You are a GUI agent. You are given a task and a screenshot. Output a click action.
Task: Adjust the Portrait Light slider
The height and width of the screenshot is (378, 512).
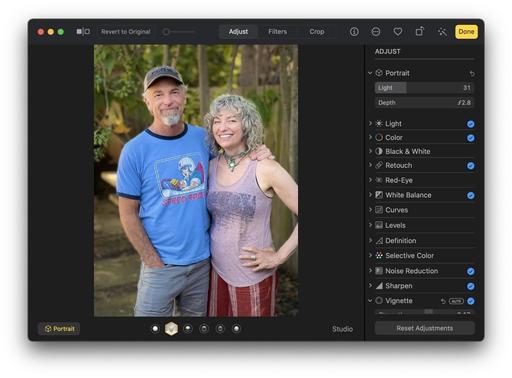pos(424,88)
